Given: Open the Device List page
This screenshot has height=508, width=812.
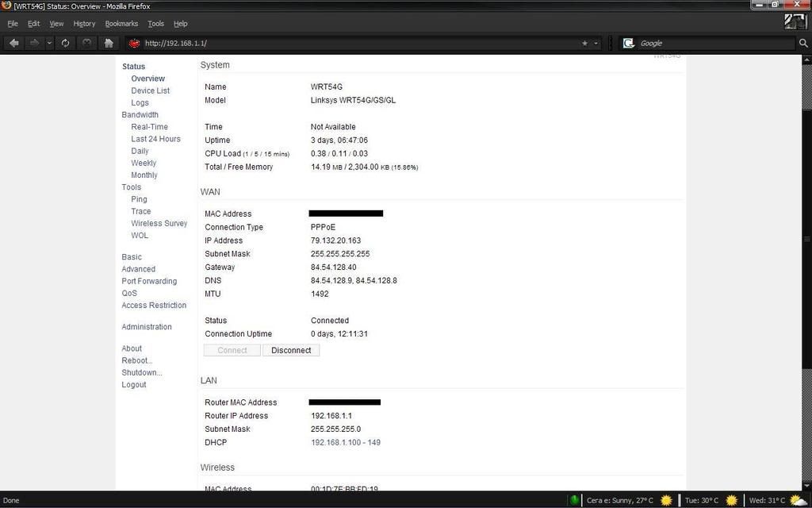Looking at the screenshot, I should (150, 90).
